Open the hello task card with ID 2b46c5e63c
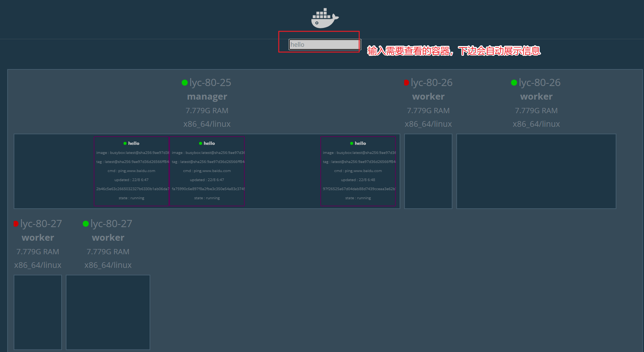The image size is (644, 352). (x=131, y=171)
